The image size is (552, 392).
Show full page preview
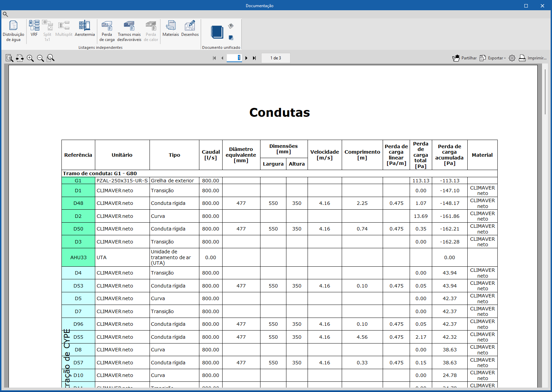pyautogui.click(x=10, y=58)
